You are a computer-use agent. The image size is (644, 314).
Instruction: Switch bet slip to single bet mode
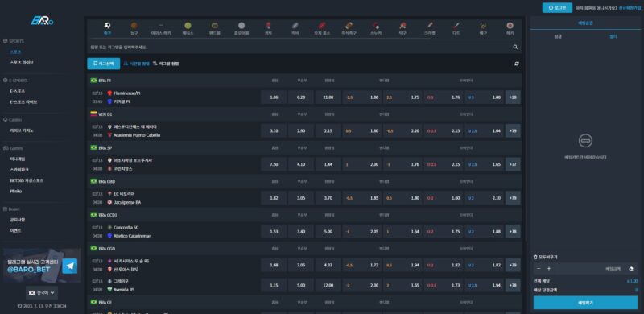557,36
